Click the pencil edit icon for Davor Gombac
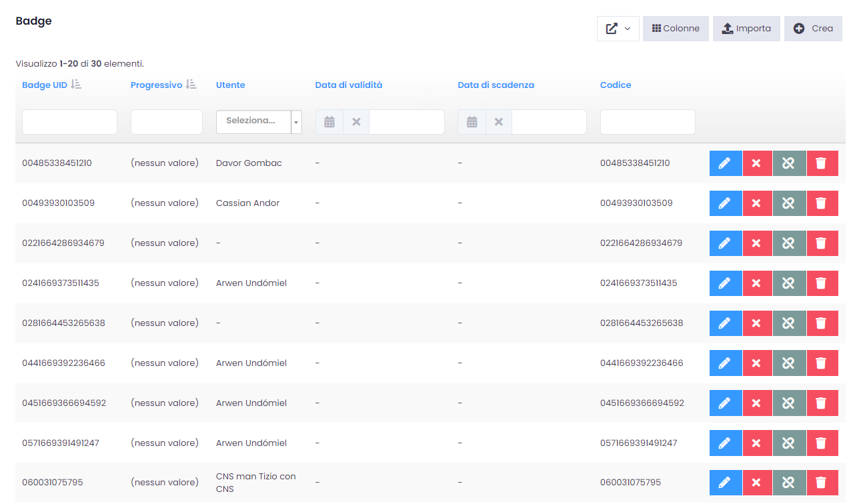The width and height of the screenshot is (857, 504). pos(725,163)
